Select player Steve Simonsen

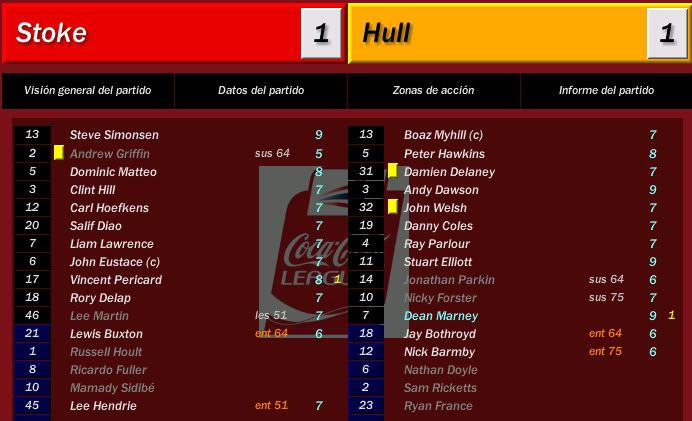click(114, 135)
